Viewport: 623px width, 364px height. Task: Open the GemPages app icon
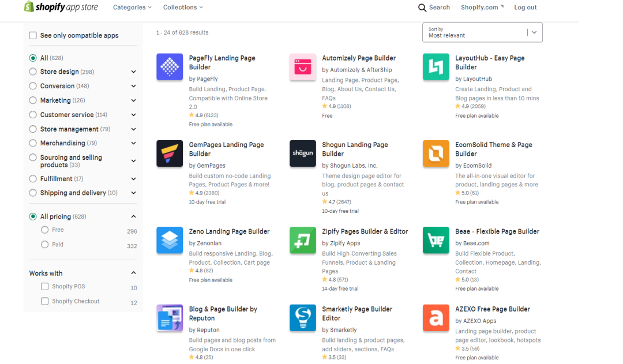pos(170,153)
